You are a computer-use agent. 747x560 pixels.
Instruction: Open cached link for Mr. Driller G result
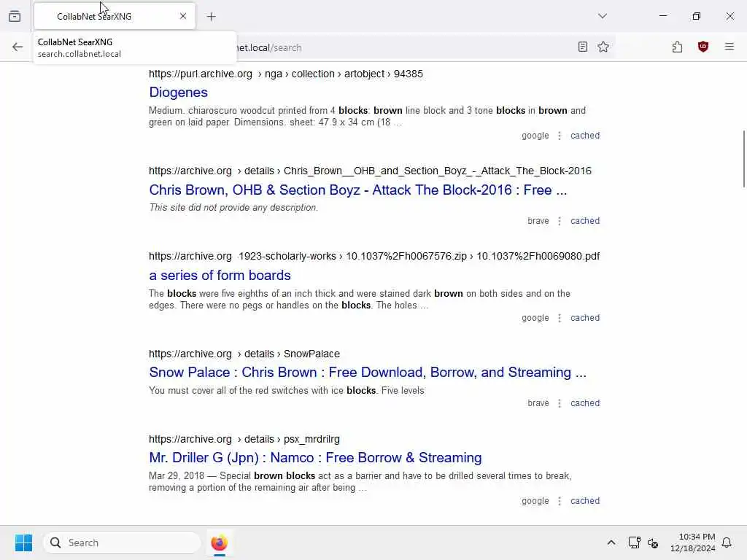(585, 501)
